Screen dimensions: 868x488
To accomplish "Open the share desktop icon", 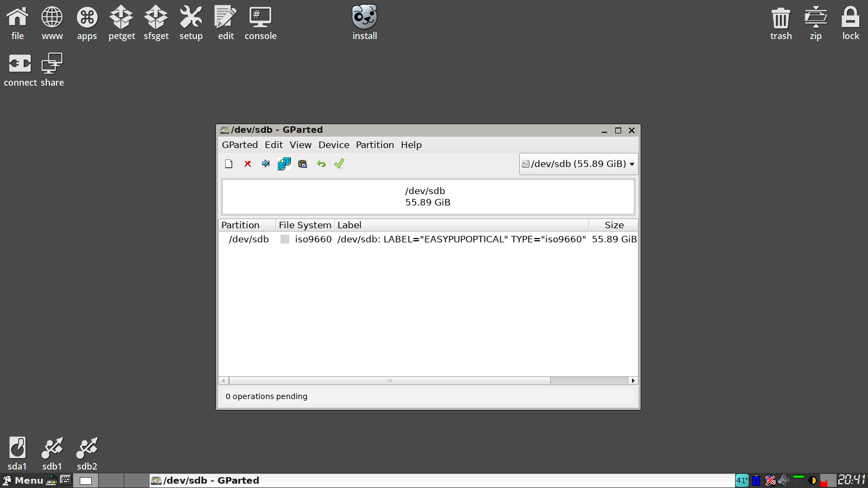I will [x=52, y=70].
